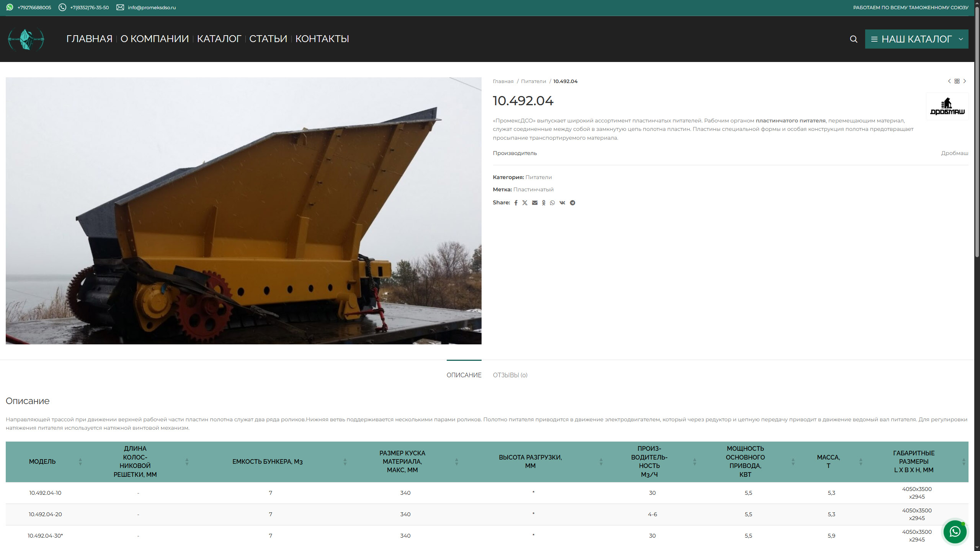Click the feeder product photo

point(243,210)
